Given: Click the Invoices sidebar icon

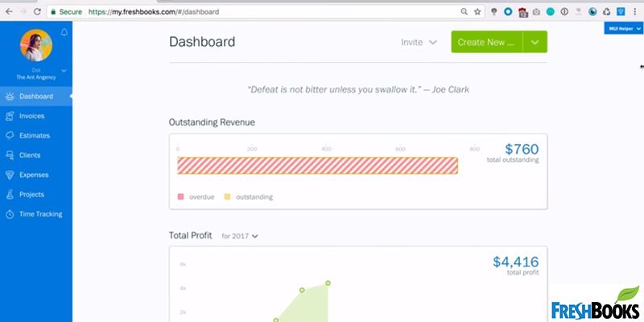Looking at the screenshot, I should click(x=10, y=116).
